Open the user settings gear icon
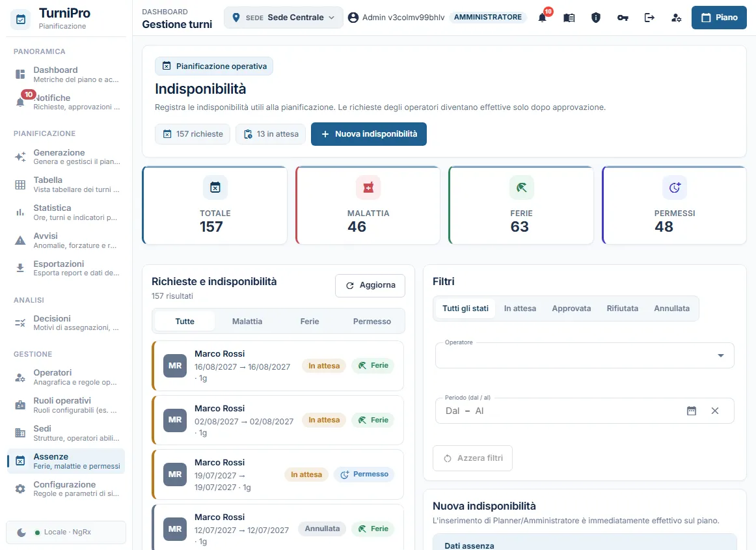 pos(676,18)
